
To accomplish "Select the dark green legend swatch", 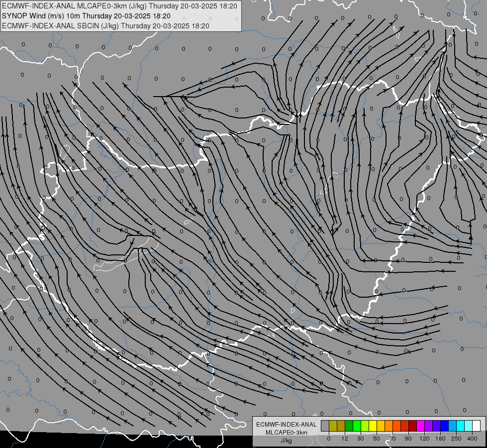I will (349, 426).
